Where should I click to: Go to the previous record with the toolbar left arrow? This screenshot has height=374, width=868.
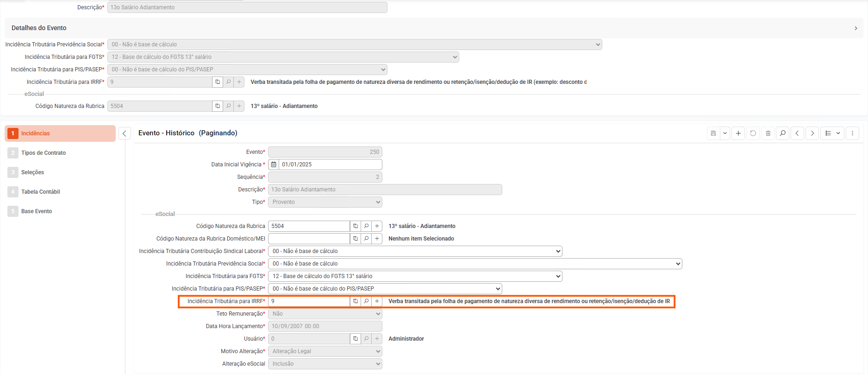coord(797,133)
